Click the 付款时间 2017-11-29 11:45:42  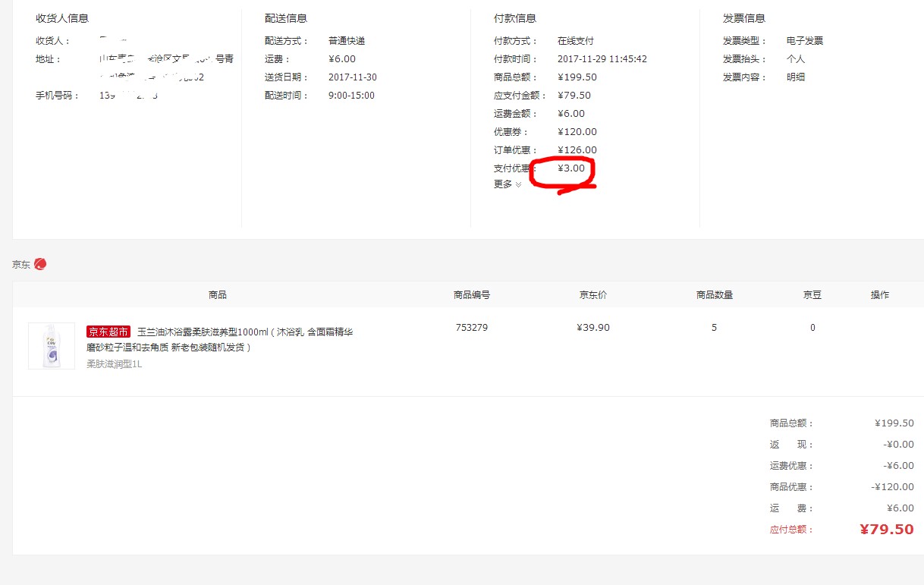coord(602,59)
